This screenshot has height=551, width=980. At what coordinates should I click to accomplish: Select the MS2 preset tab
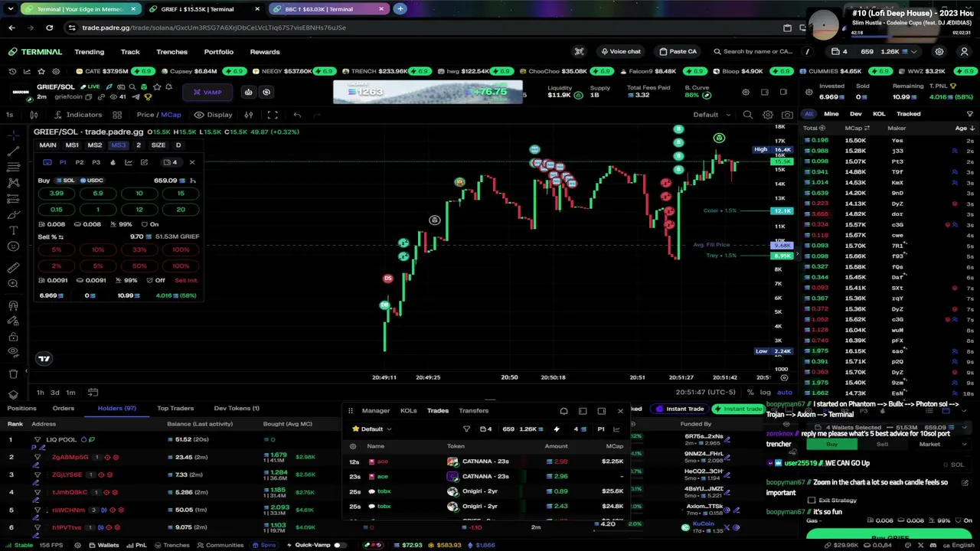click(x=95, y=145)
